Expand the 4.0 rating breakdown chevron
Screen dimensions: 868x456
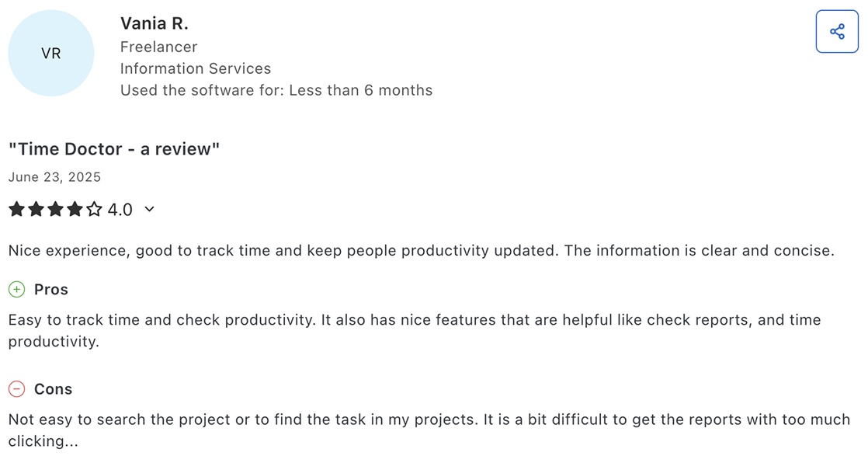pyautogui.click(x=150, y=209)
